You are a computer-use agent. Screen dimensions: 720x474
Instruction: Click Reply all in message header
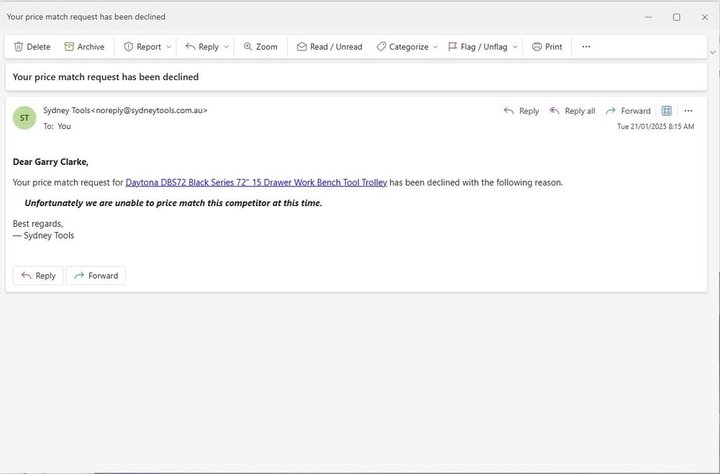coord(572,111)
